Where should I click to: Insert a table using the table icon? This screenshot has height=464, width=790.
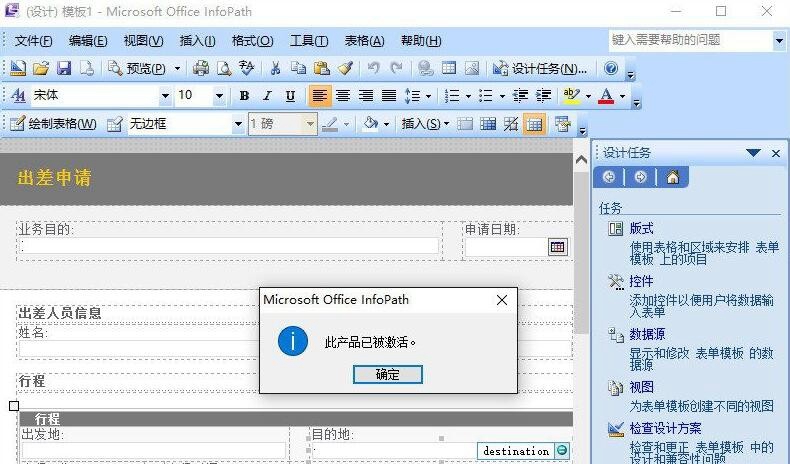(x=449, y=68)
